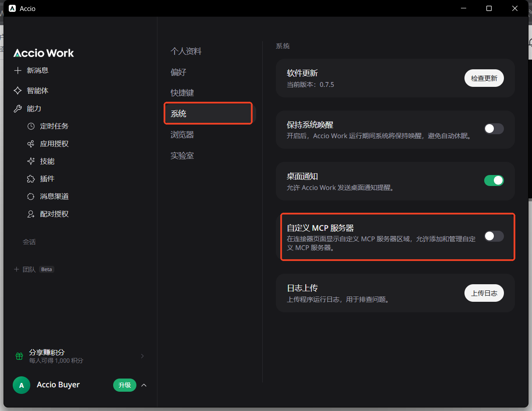Click the sparkle icon beside 智能体
This screenshot has width=532, height=411.
(x=18, y=91)
